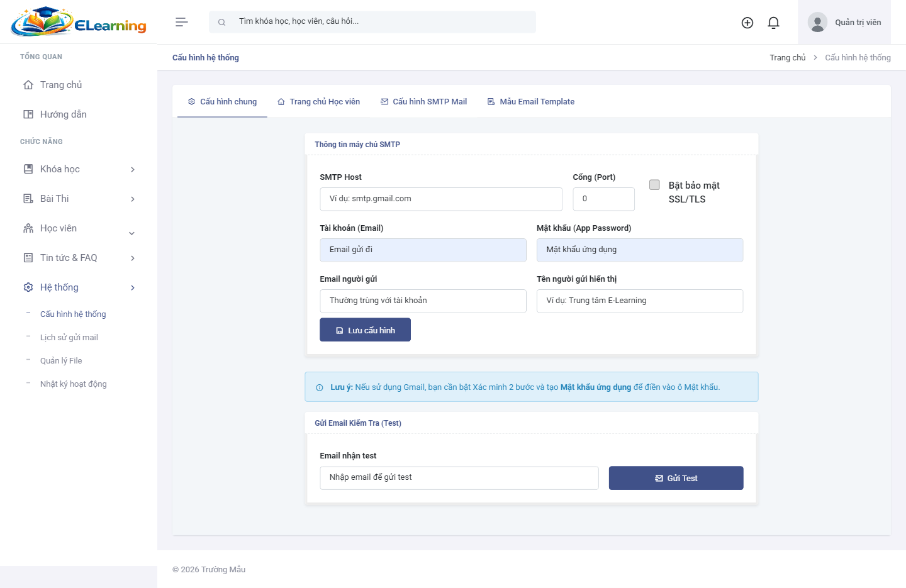
Task: Open Lịch sử gửi mail submenu
Action: point(69,338)
